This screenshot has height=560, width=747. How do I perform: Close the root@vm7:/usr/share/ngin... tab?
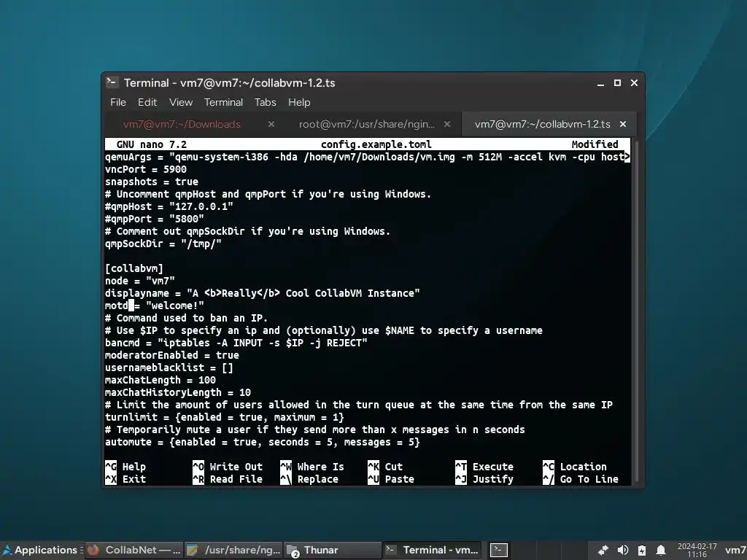[447, 124]
